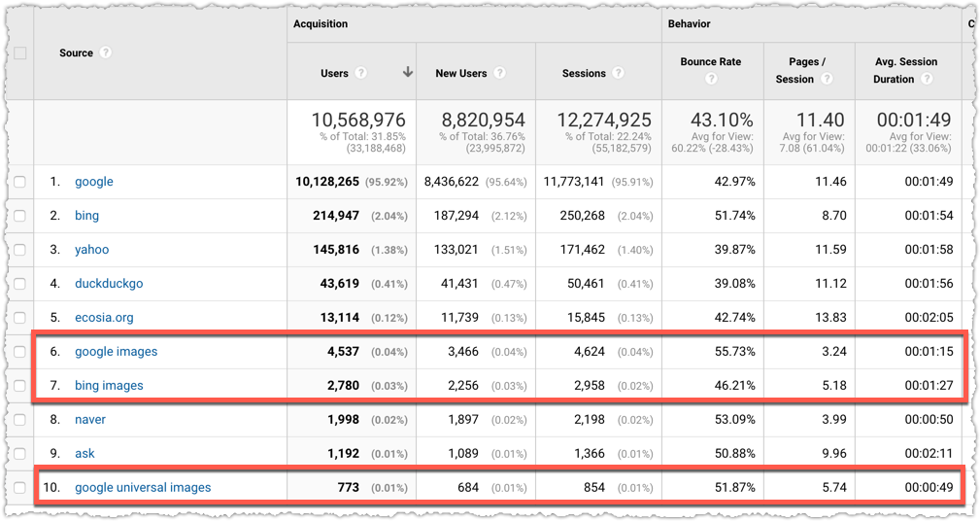Image resolution: width=980 pixels, height=521 pixels.
Task: Sort by the New Users column header
Action: pyautogui.click(x=461, y=73)
